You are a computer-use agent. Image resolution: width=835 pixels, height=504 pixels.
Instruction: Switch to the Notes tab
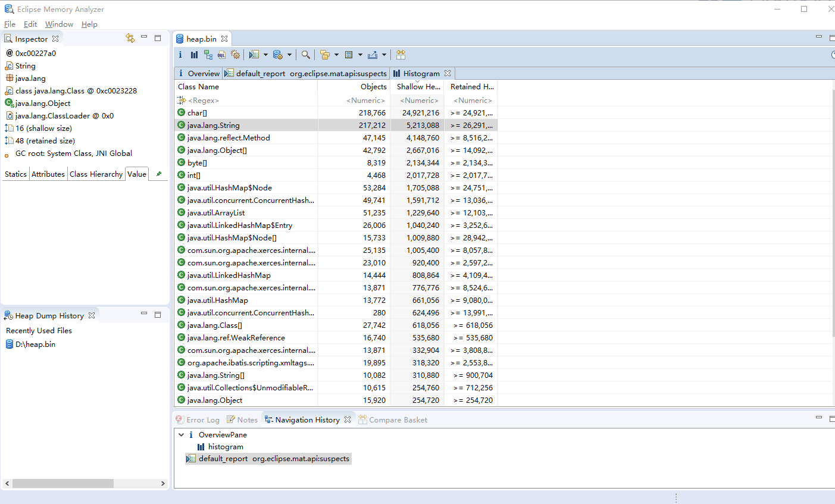tap(242, 420)
